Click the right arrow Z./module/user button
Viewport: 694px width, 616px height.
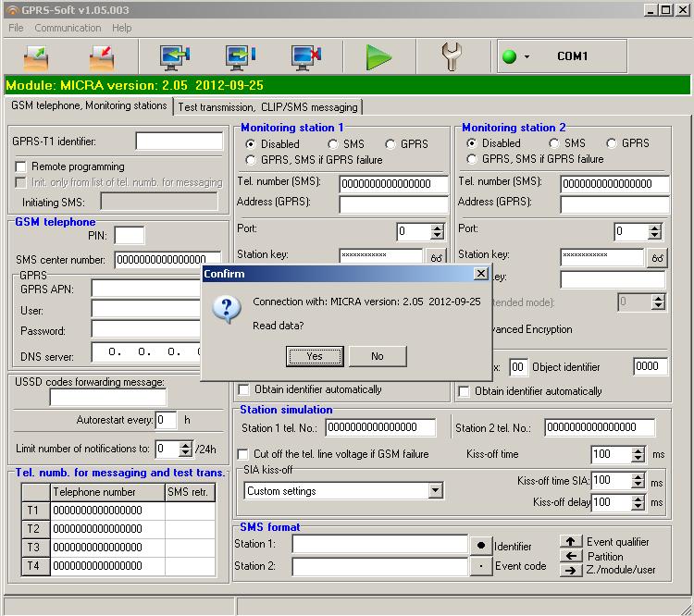coord(571,571)
